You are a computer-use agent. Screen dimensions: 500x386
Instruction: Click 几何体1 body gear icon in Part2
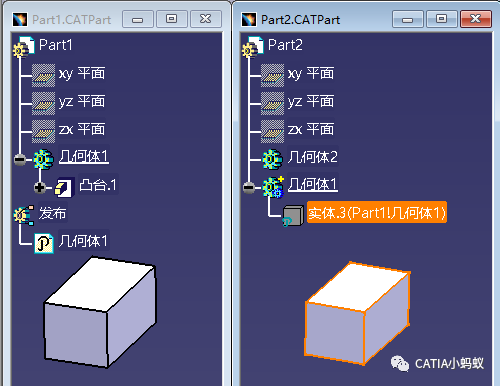pyautogui.click(x=273, y=187)
